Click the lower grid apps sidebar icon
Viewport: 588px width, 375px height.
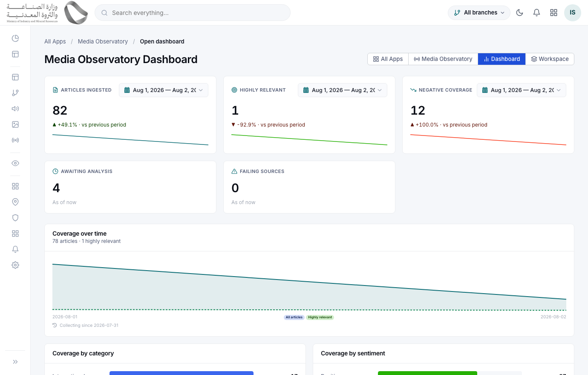click(15, 234)
